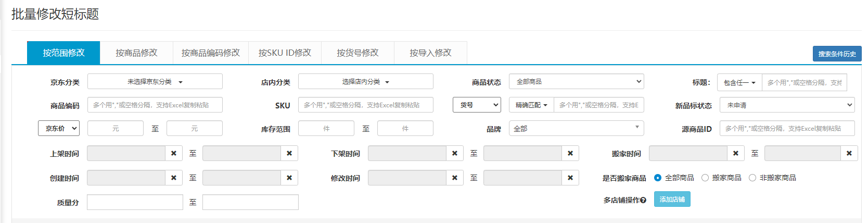Click the 多店铺操作 help question icon
The height and width of the screenshot is (223, 868).
coord(644,200)
